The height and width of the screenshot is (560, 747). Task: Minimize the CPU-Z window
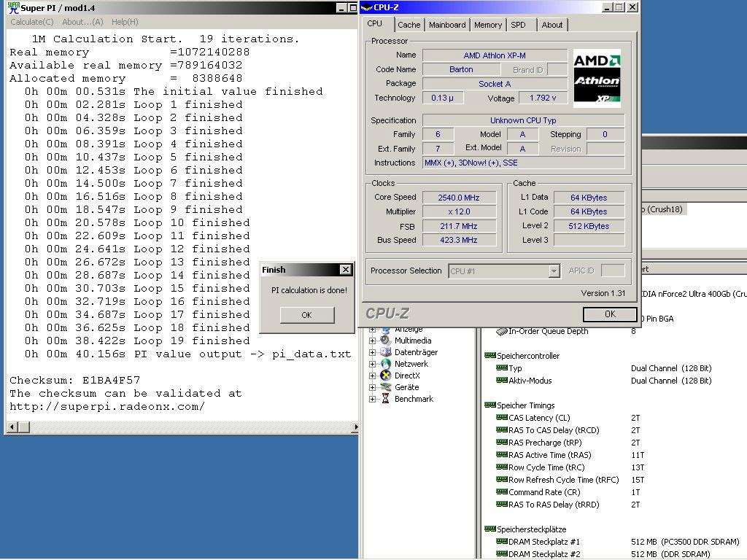click(x=607, y=7)
